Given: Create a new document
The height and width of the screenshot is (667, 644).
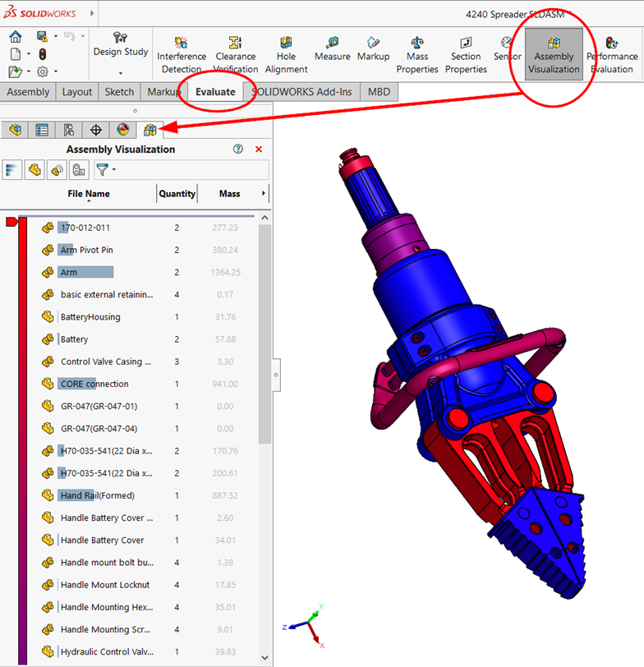Looking at the screenshot, I should (x=16, y=54).
